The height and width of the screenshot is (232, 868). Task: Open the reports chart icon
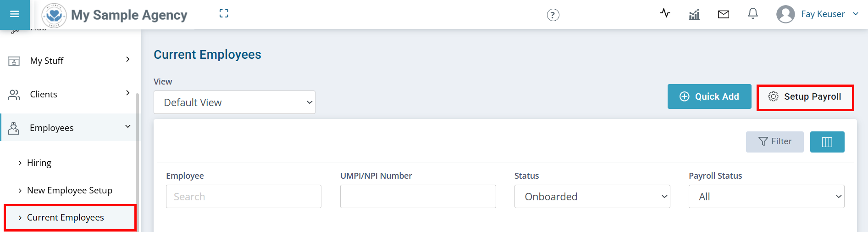[x=694, y=15]
